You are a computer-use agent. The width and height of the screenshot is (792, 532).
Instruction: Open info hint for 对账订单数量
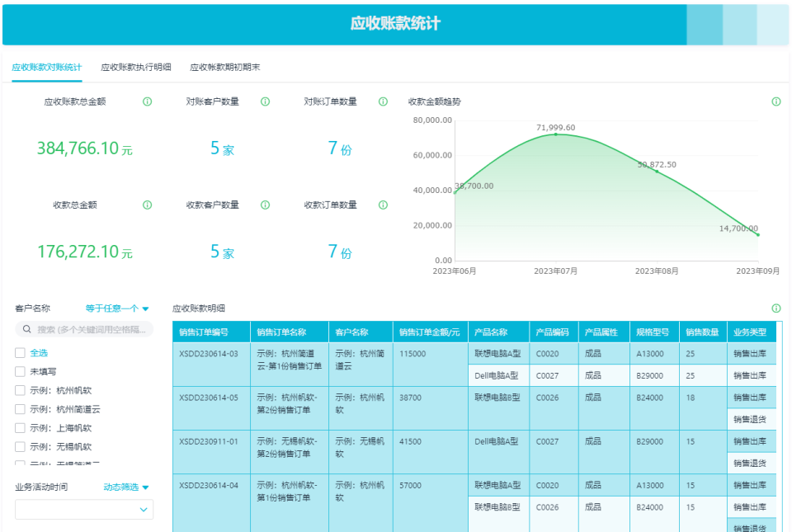pos(383,101)
